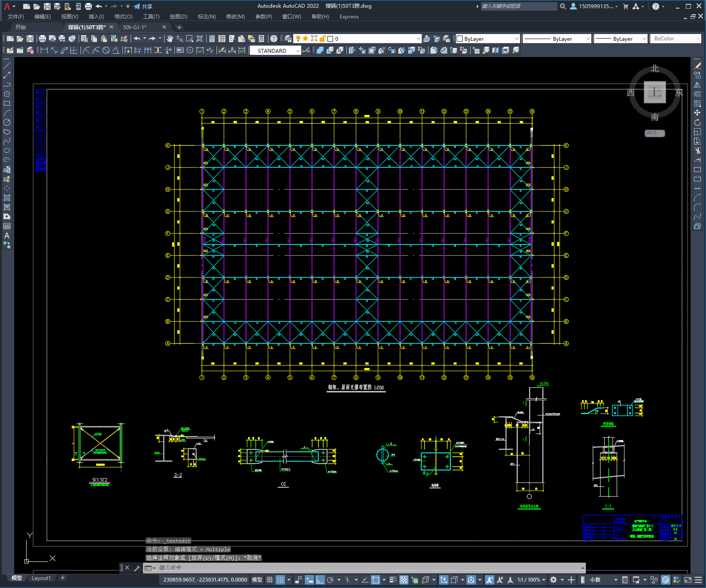
Task: Open the 文件(F) menu
Action: click(x=16, y=17)
